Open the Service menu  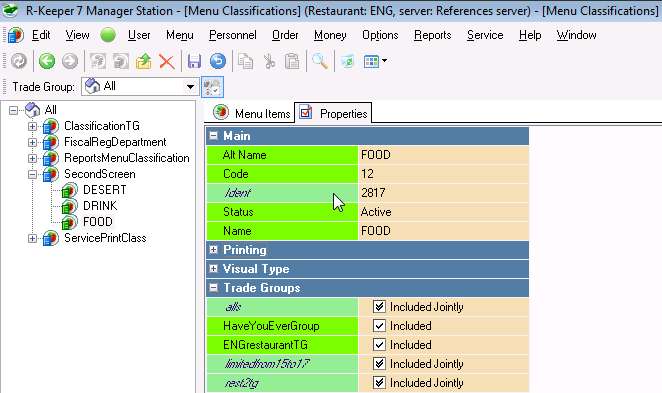pos(485,35)
